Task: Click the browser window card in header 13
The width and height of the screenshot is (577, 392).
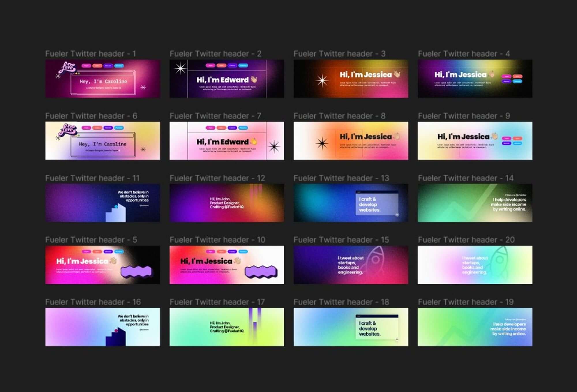Action: pos(377,203)
